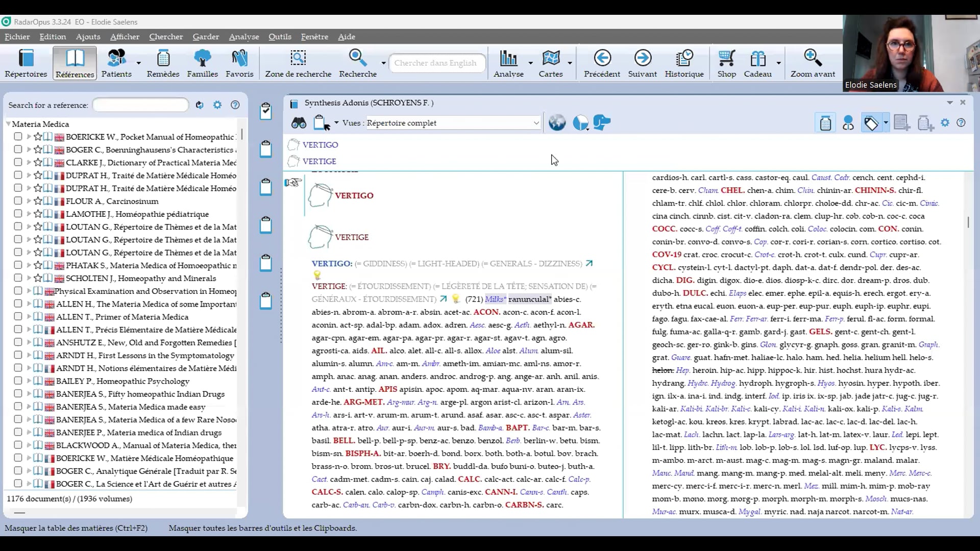Open the VERTIGO breadcrumb link
980x551 pixels.
320,145
